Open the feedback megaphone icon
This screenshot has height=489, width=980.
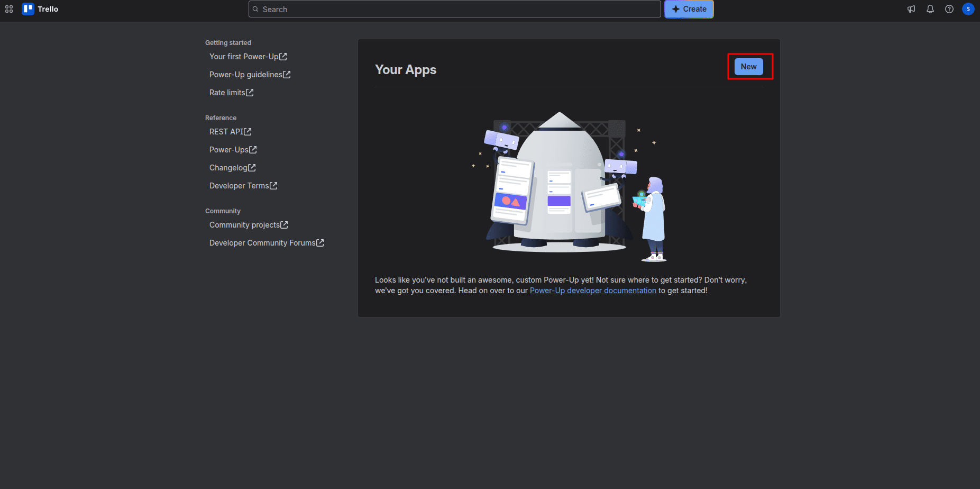click(x=911, y=9)
